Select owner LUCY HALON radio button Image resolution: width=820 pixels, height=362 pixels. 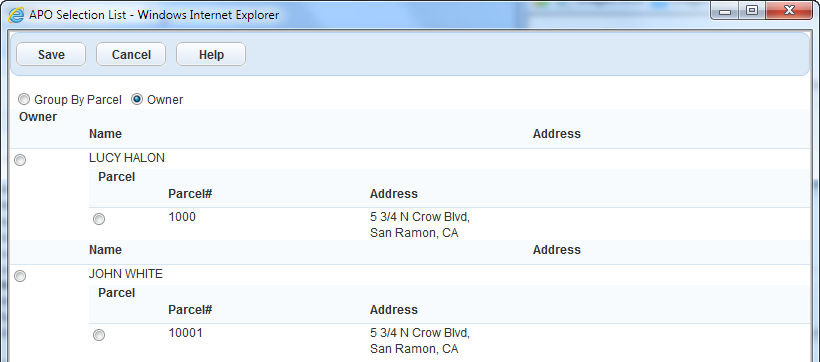click(20, 160)
